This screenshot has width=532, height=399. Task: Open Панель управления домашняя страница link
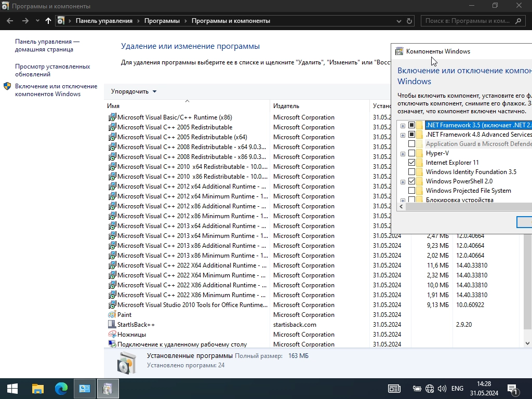[x=47, y=46]
